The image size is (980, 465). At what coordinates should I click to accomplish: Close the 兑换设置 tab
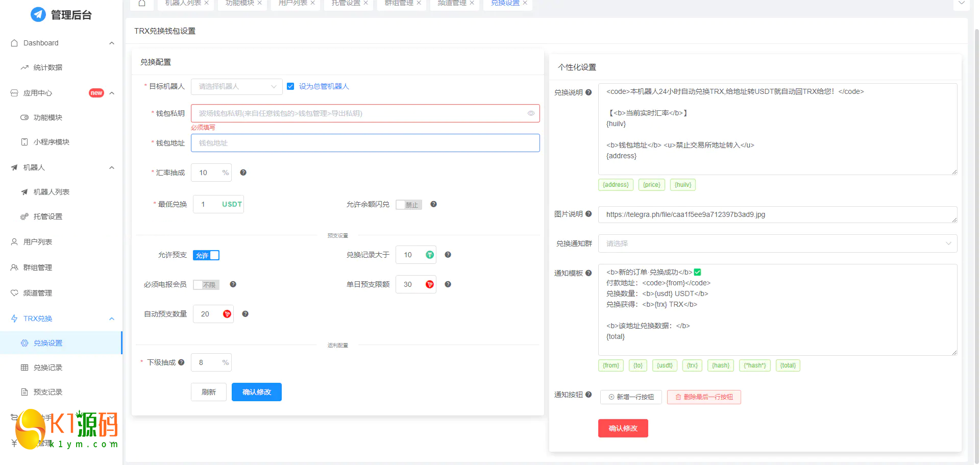(x=525, y=3)
